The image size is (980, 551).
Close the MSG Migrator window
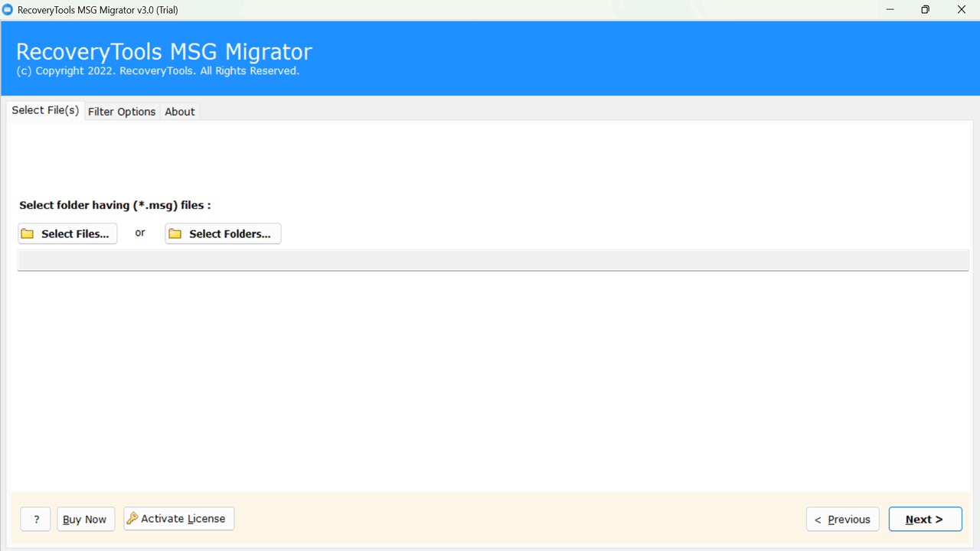click(962, 10)
